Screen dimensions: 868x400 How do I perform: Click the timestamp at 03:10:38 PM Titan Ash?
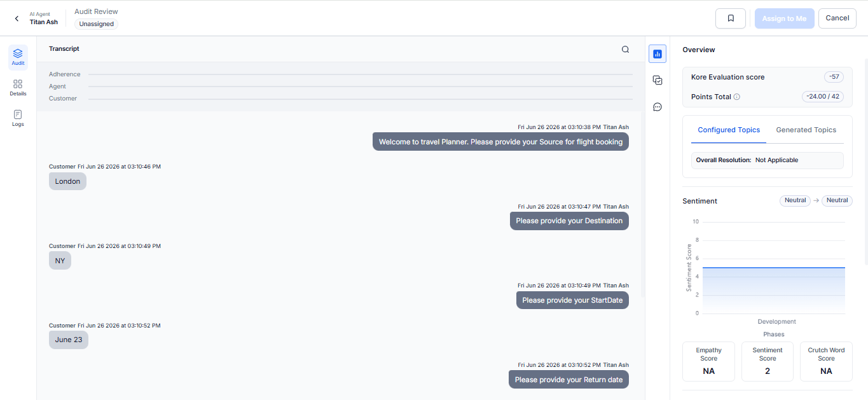pos(573,127)
